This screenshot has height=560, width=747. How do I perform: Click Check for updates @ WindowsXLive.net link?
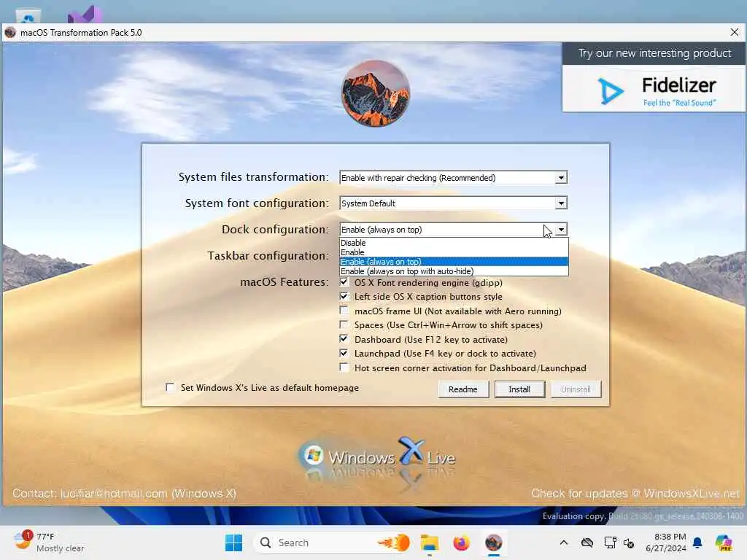pyautogui.click(x=635, y=494)
